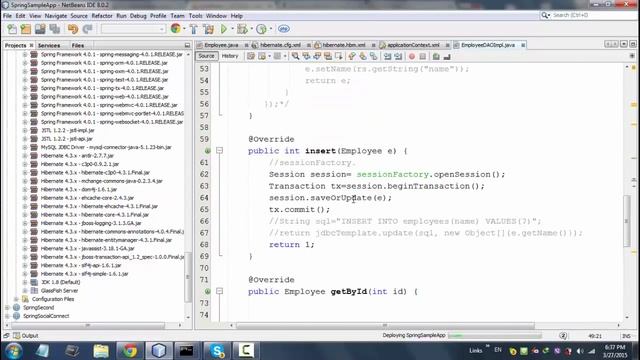Click the Save All toolbar icon
Screen dimensions: 640x360
click(x=55, y=29)
